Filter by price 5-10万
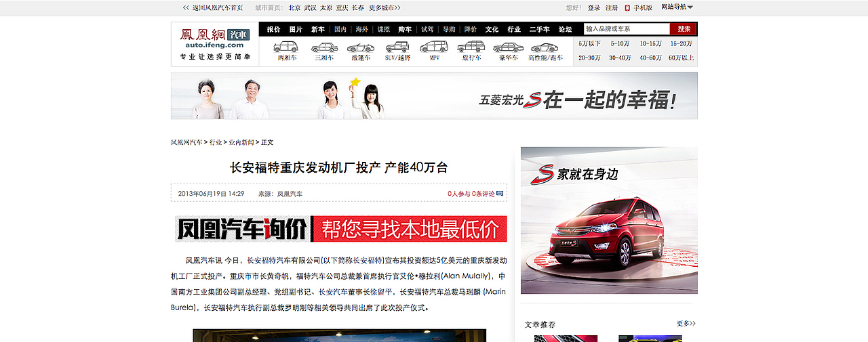Screen dimensions: 868x342 click(x=620, y=43)
